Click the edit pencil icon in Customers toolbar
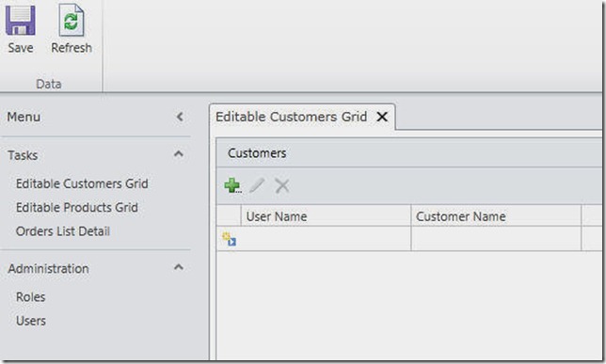Viewport: 606px width, 364px height. pyautogui.click(x=257, y=185)
